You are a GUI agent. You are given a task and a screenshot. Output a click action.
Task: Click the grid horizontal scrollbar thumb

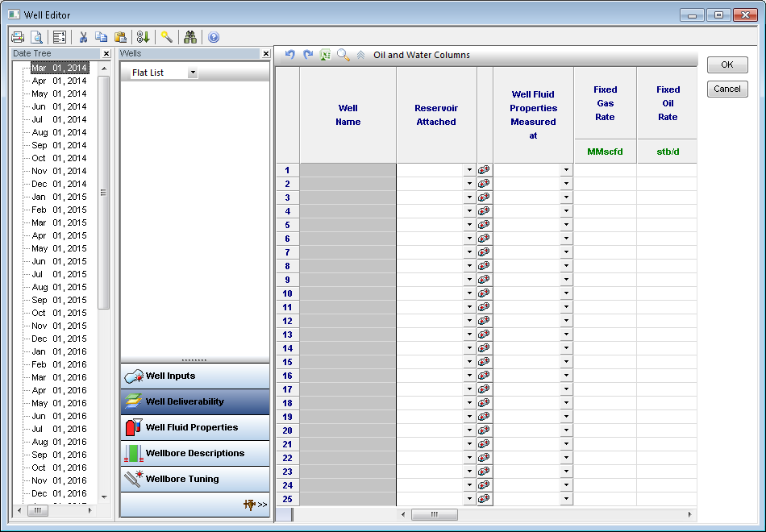[435, 514]
